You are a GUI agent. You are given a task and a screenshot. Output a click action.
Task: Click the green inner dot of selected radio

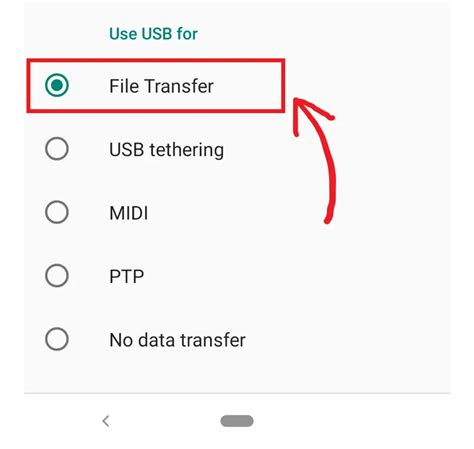[x=57, y=85]
